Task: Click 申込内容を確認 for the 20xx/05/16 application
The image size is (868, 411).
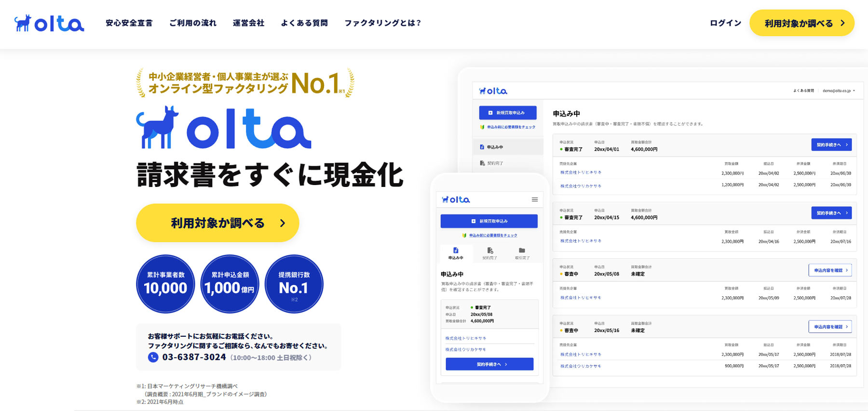Action: click(x=830, y=327)
